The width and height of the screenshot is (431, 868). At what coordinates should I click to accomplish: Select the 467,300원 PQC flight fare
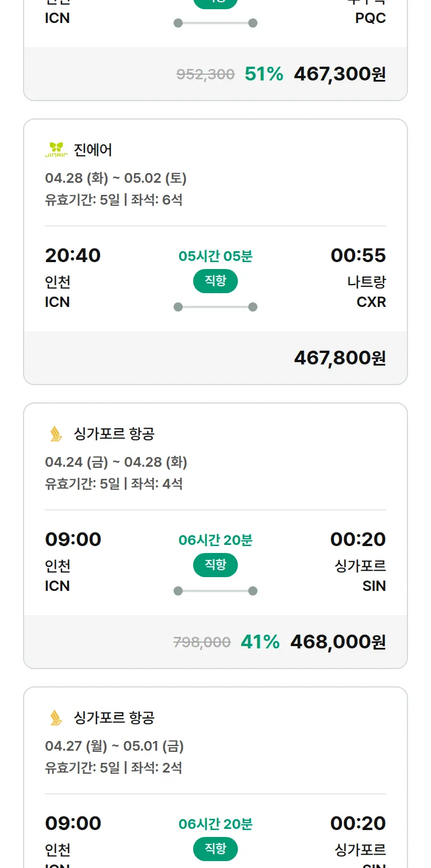[x=340, y=74]
